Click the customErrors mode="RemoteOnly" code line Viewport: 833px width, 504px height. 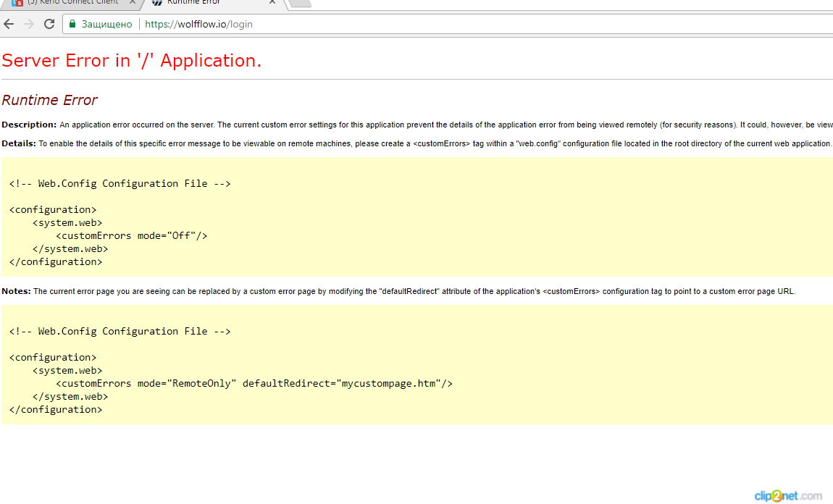(254, 384)
